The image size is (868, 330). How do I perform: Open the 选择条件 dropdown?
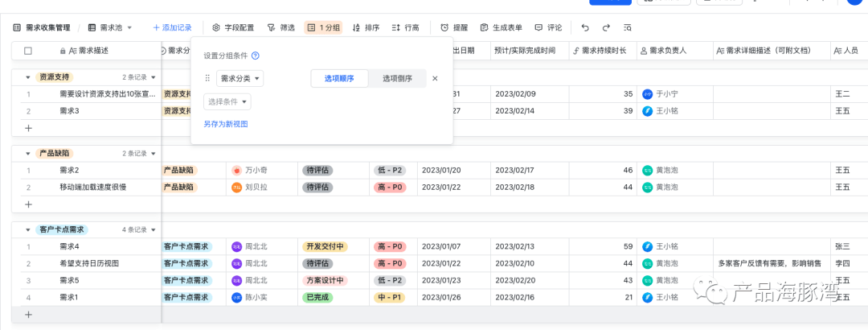click(227, 102)
